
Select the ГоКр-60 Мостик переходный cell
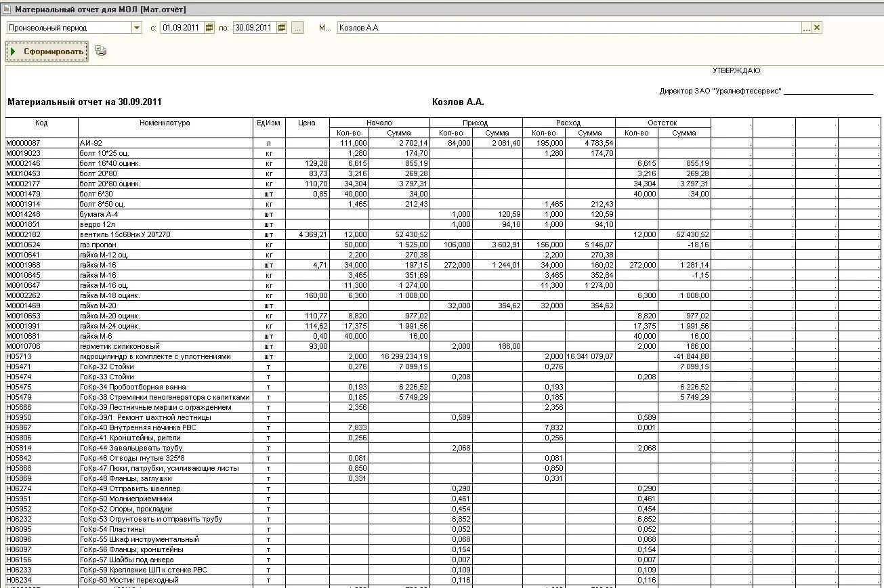point(165,580)
